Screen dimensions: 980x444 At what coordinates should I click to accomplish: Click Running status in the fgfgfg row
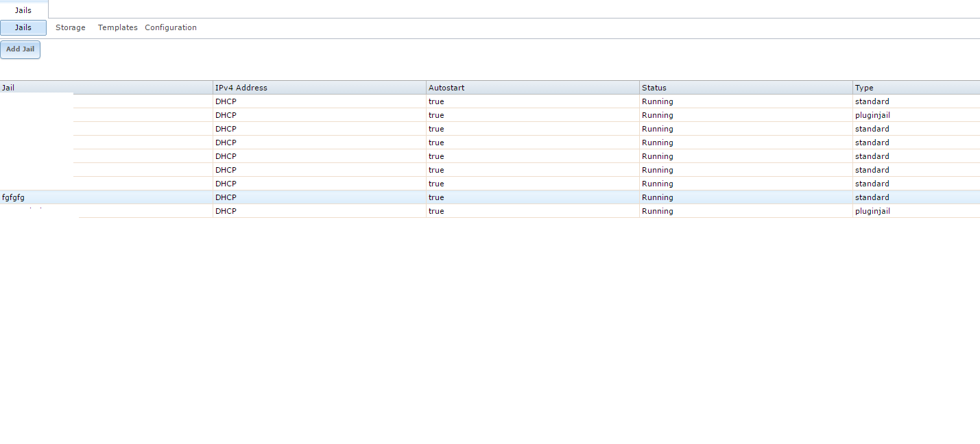coord(746,197)
